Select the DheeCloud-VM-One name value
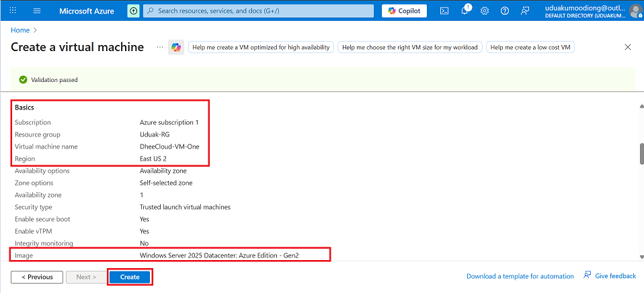Image resolution: width=644 pixels, height=293 pixels. coord(169,146)
